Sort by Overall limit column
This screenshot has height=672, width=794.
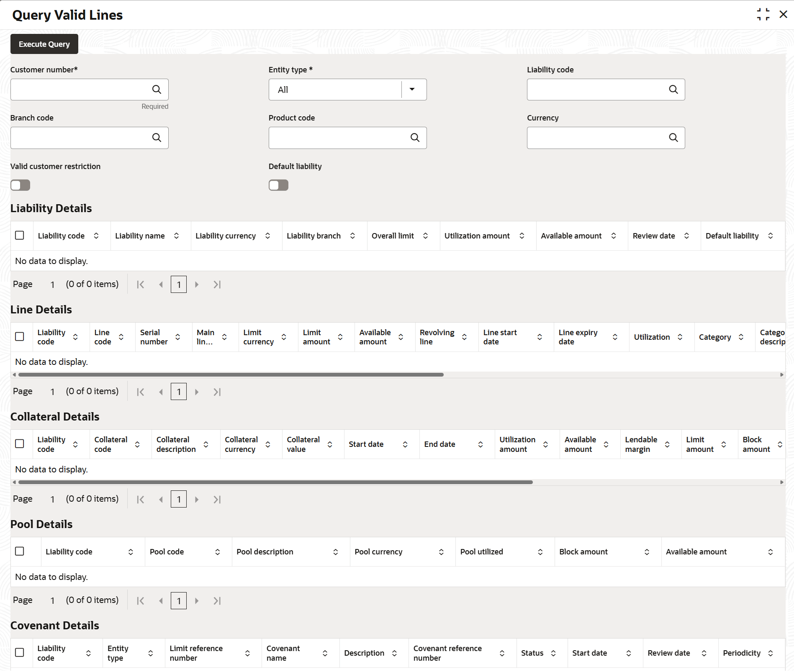point(425,236)
